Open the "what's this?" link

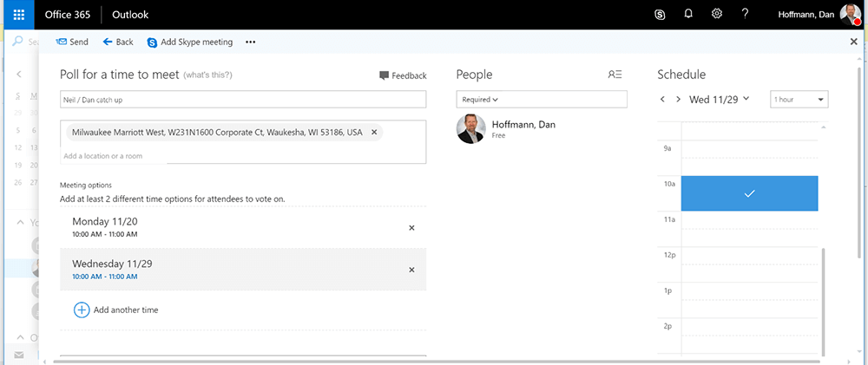[207, 75]
